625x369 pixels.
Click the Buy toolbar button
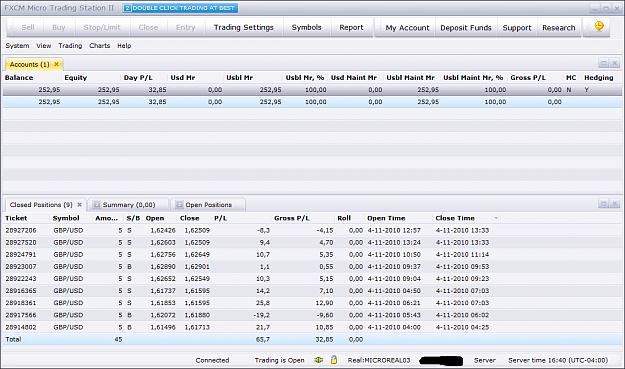(x=59, y=27)
